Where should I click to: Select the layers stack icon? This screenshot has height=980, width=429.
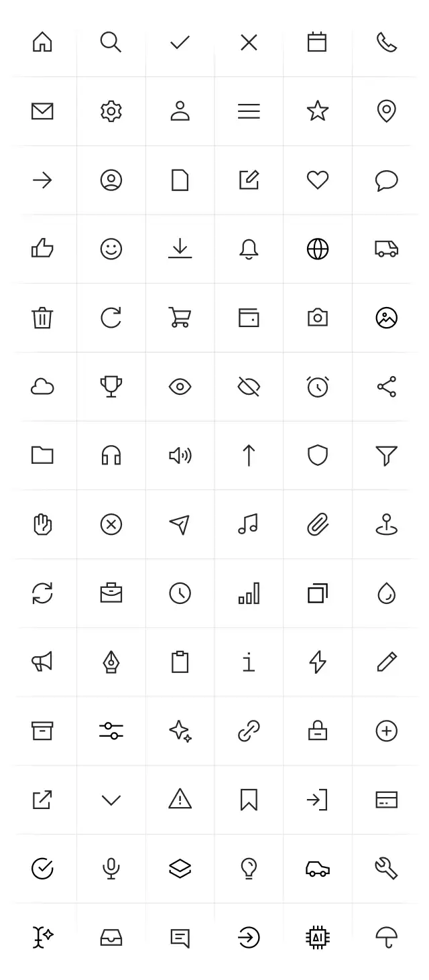tap(180, 869)
